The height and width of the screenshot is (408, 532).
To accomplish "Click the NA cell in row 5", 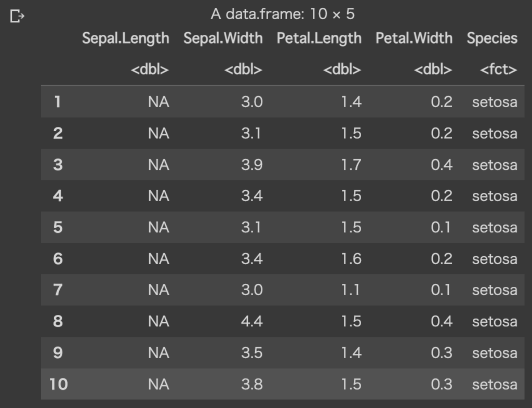I will click(158, 228).
